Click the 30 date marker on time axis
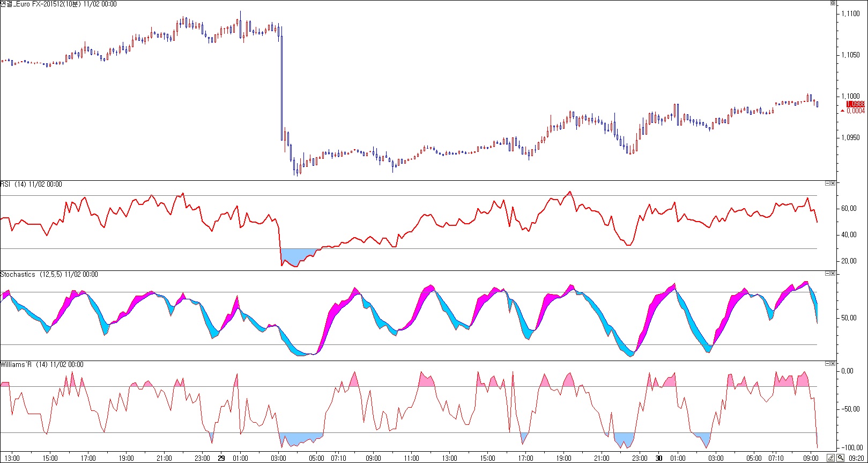This screenshot has width=868, height=463. (659, 458)
